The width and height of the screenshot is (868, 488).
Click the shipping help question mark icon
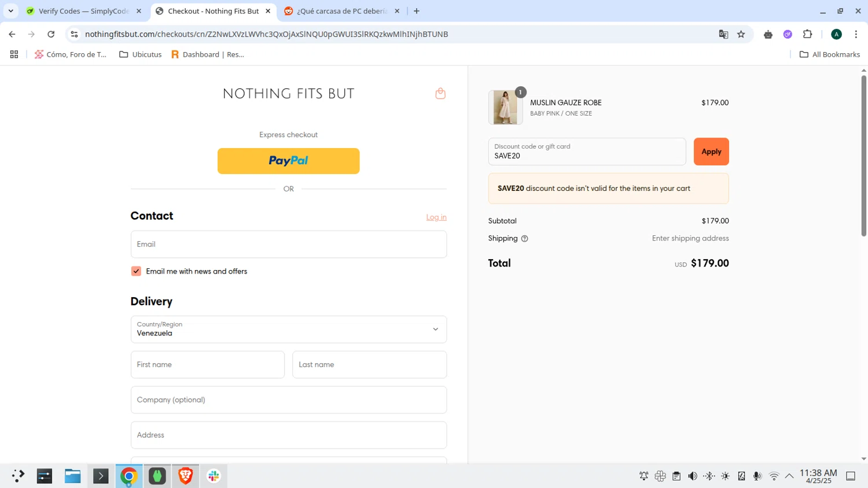pyautogui.click(x=524, y=239)
